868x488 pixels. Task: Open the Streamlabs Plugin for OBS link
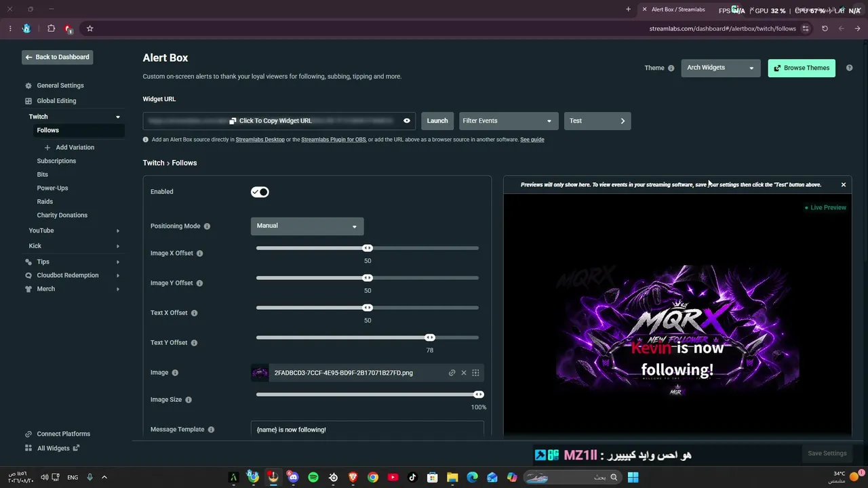tap(334, 140)
